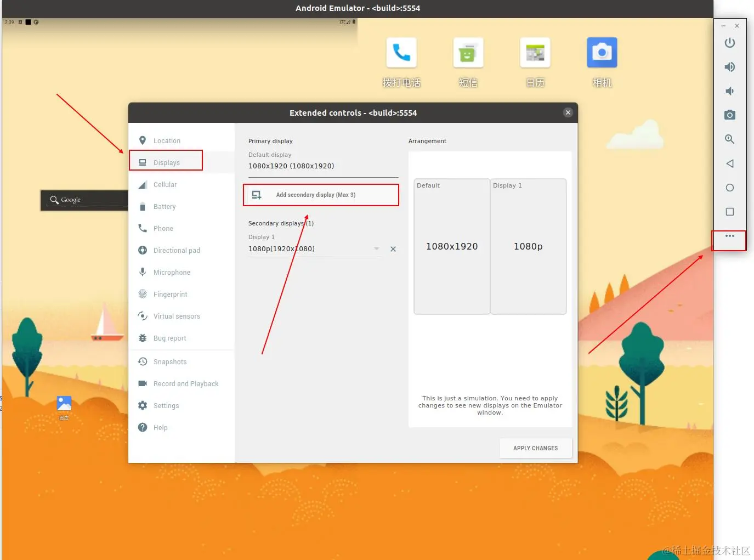Open the Gallery app icon on home screen
The width and height of the screenshot is (754, 560).
[x=64, y=404]
